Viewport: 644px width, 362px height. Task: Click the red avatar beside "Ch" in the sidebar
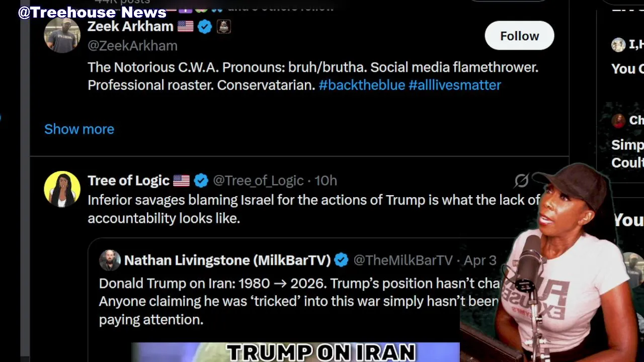point(618,120)
